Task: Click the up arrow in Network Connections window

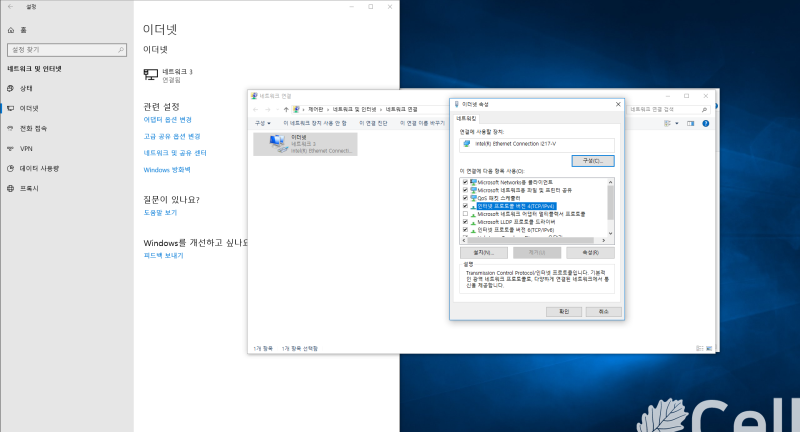Action: 286,109
